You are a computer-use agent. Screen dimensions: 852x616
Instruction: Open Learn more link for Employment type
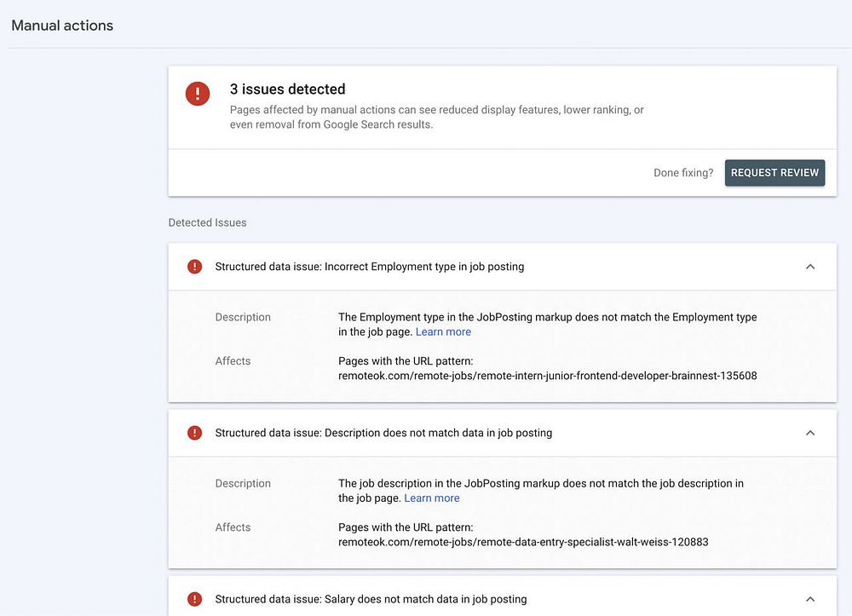(x=443, y=332)
